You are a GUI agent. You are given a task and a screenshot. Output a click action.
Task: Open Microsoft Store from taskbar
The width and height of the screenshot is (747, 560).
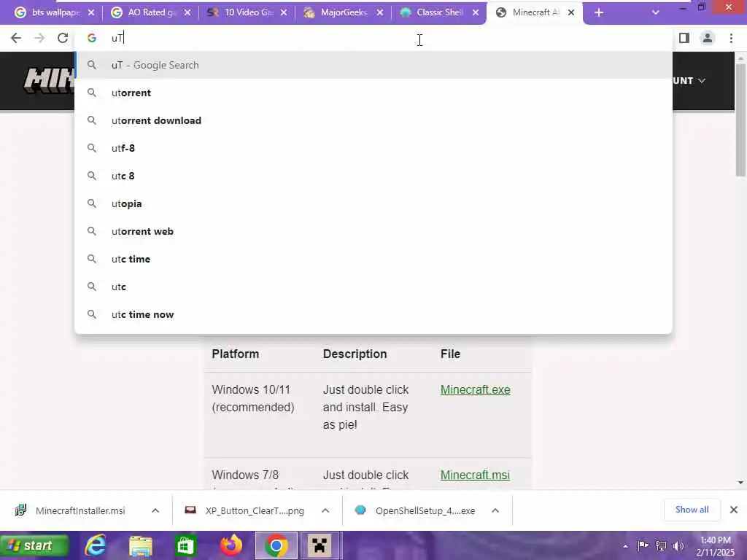pos(185,545)
